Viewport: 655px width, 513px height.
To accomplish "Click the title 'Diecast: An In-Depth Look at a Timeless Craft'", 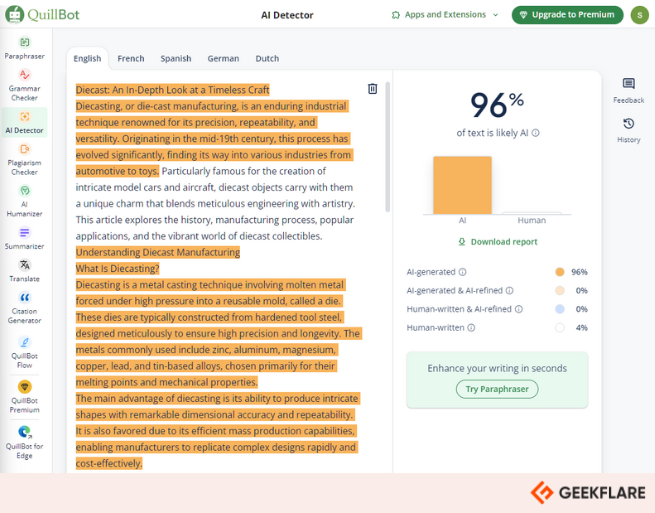I will [173, 90].
